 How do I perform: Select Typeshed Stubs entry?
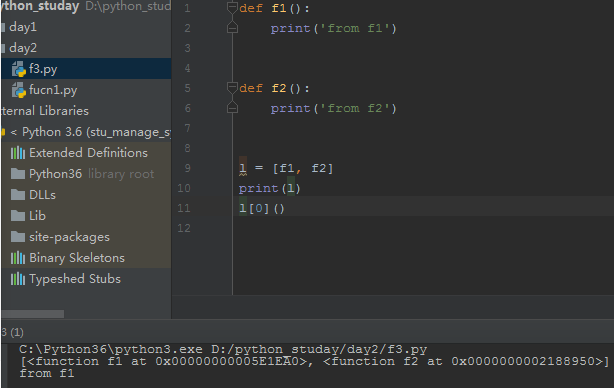[x=75, y=279]
